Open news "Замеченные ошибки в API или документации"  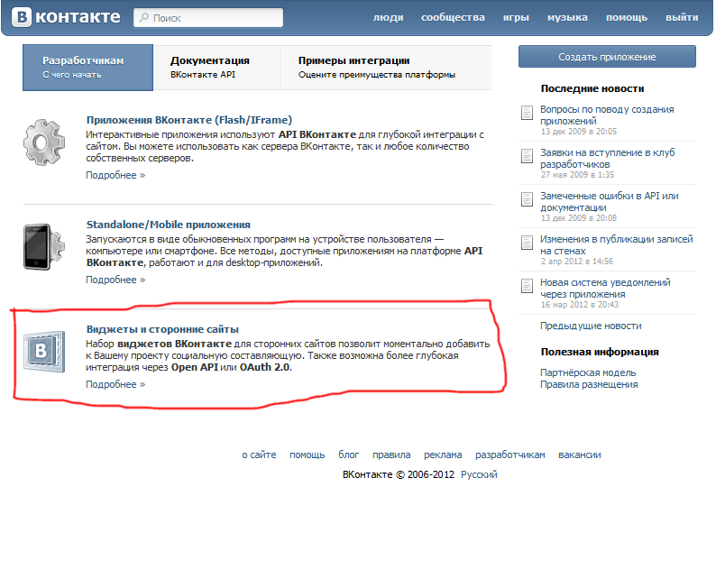(610, 202)
